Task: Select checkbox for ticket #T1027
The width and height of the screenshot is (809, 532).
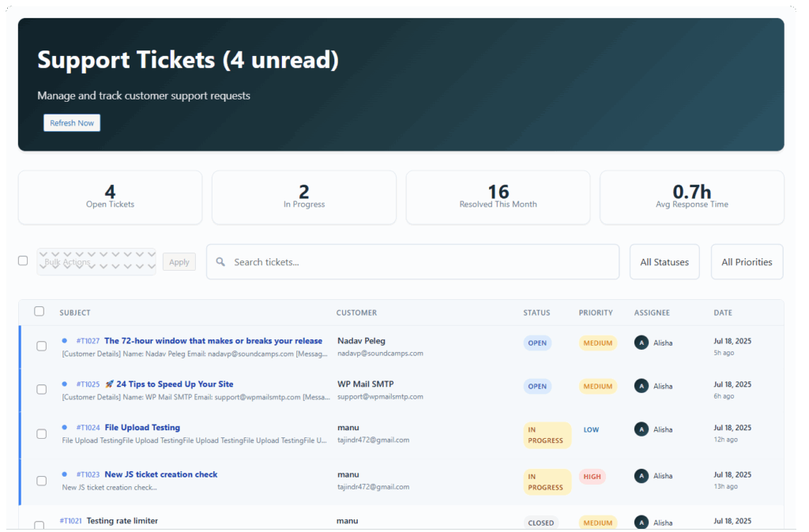Action: click(42, 347)
